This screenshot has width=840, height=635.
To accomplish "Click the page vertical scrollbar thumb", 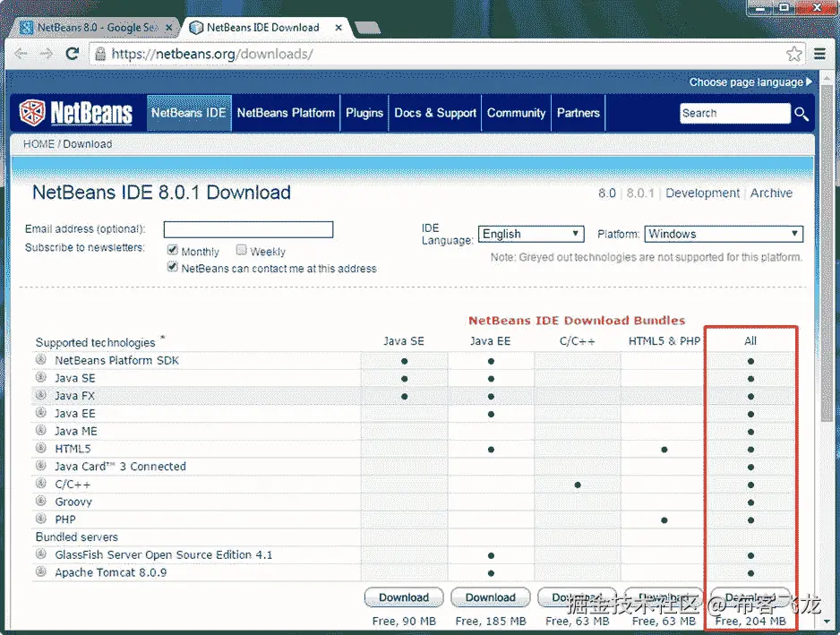I will (827, 252).
